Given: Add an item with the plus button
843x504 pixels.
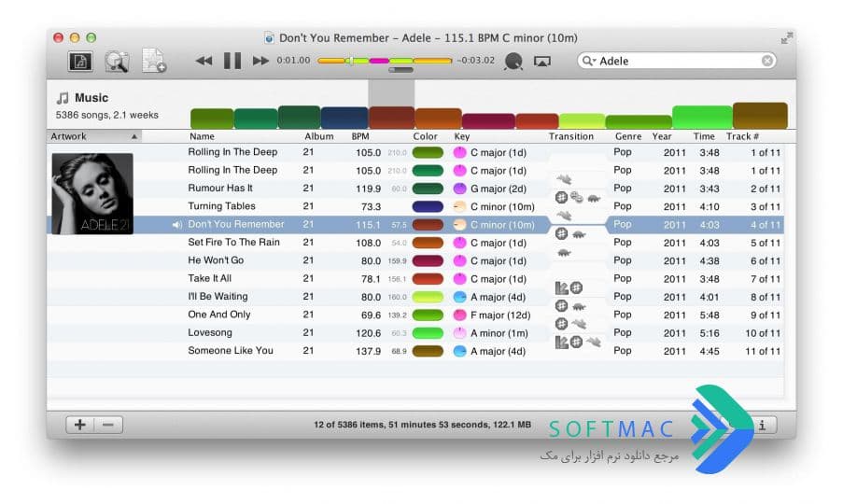Looking at the screenshot, I should tap(80, 425).
